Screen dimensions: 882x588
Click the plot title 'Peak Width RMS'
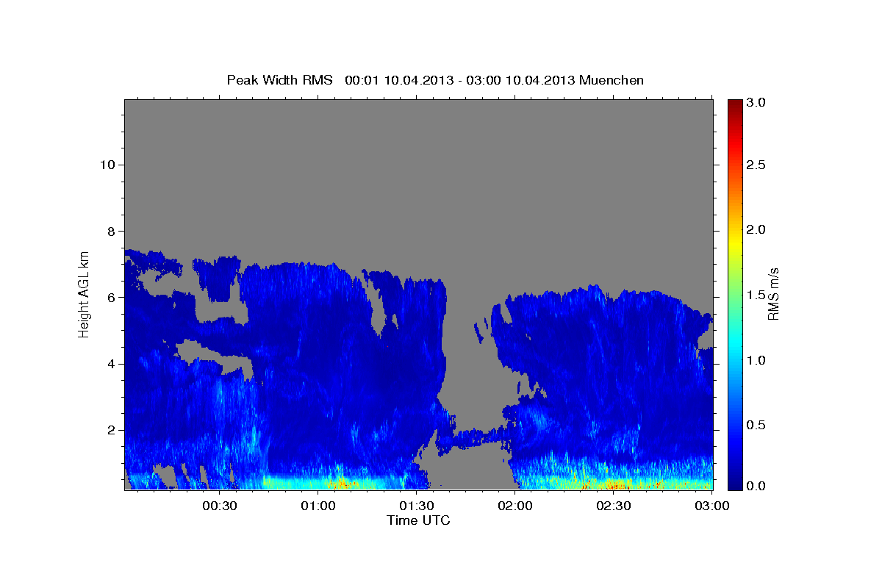click(279, 79)
